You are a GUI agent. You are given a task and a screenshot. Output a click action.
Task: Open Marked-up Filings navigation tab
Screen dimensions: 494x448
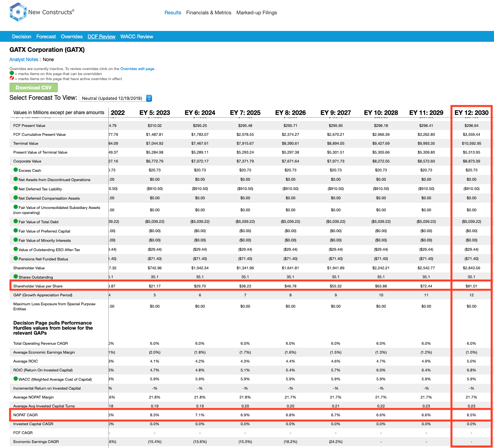[x=257, y=13]
